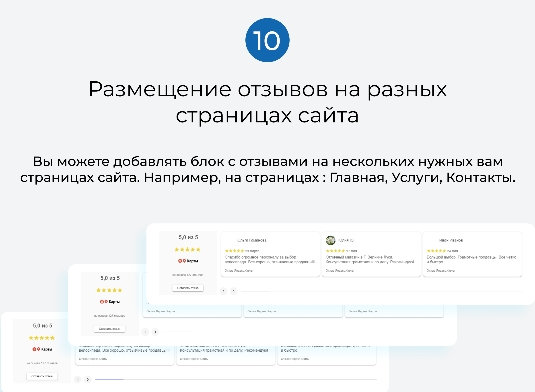This screenshot has width=535, height=392.
Task: Click the big blue circle with number 10
Action: click(x=267, y=40)
